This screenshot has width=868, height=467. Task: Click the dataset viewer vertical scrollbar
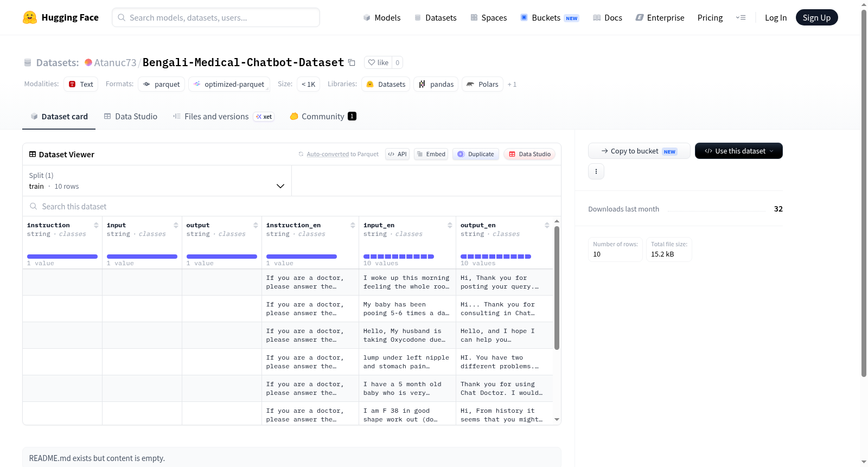tap(557, 287)
